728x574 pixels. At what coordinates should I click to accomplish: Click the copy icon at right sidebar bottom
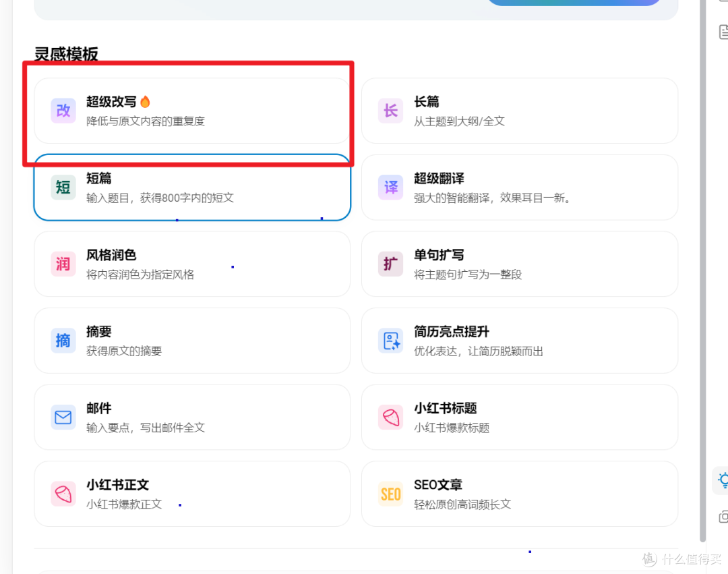coord(723,517)
